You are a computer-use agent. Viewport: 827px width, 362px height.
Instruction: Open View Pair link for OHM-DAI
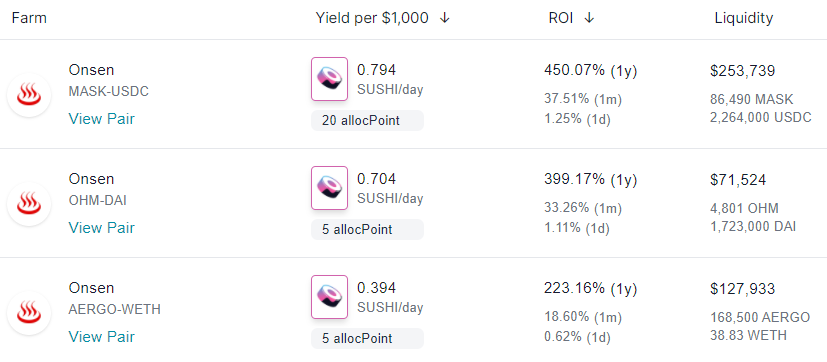click(101, 228)
